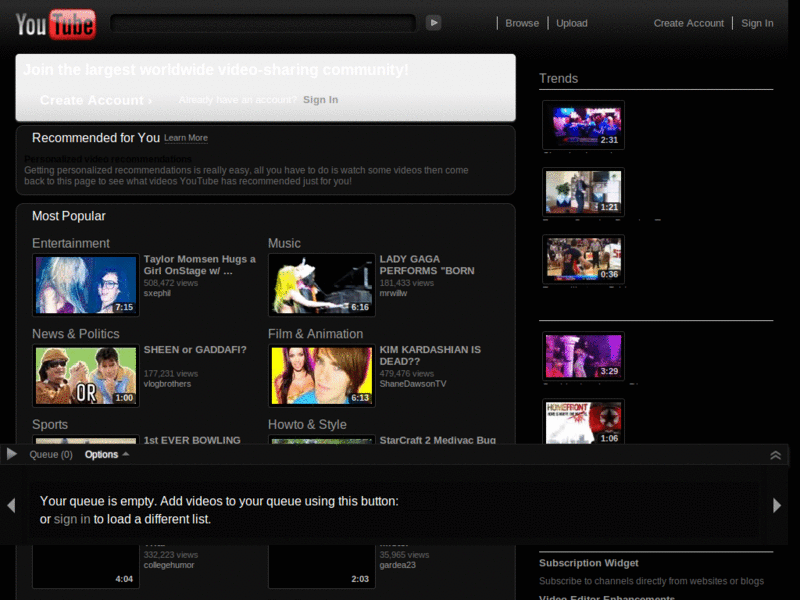
Task: Open KIM KARDASHIAN IS DEAD?? title
Action: 430,355
